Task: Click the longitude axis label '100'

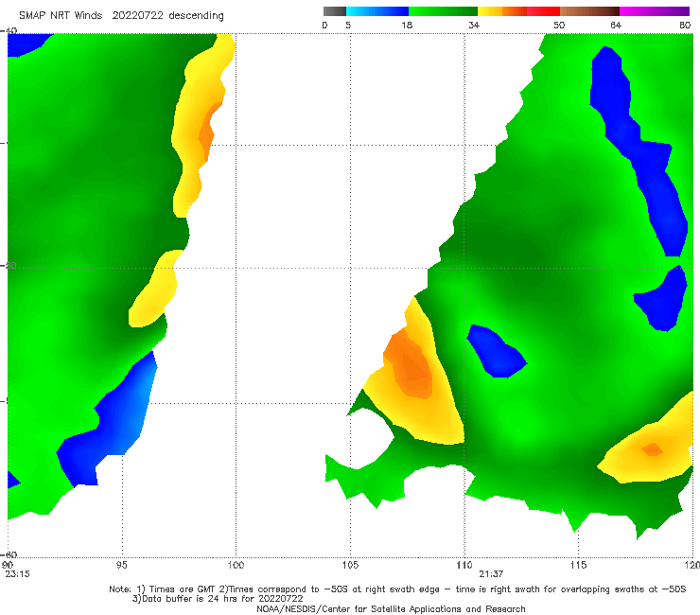Action: [x=236, y=565]
